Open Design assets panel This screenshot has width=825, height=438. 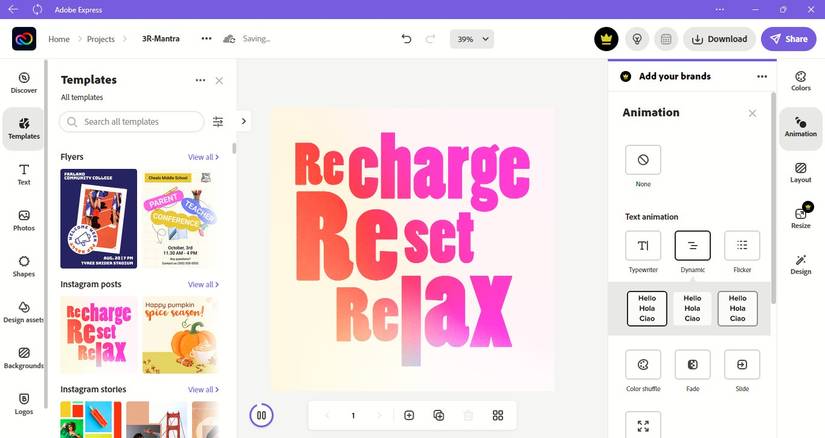coord(24,312)
